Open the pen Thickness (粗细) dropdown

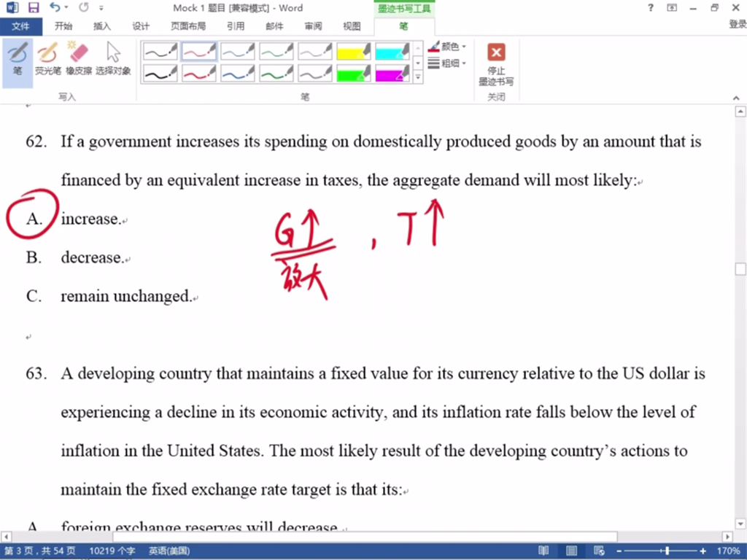(x=448, y=63)
